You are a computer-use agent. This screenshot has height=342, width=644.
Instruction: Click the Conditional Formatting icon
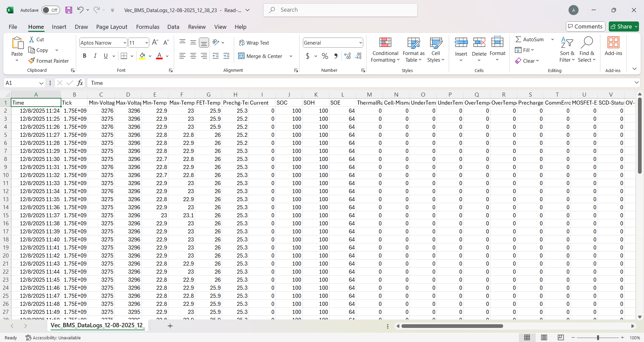coord(385,43)
